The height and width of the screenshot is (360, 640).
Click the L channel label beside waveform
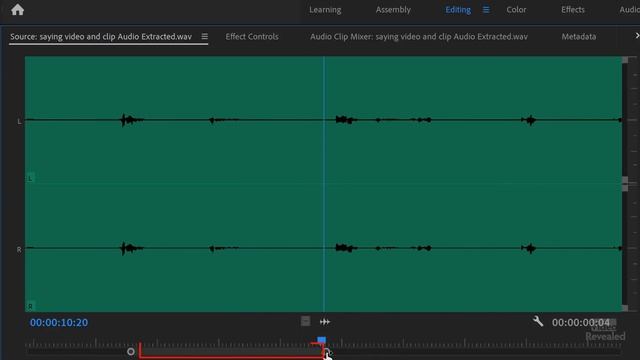[x=19, y=121]
